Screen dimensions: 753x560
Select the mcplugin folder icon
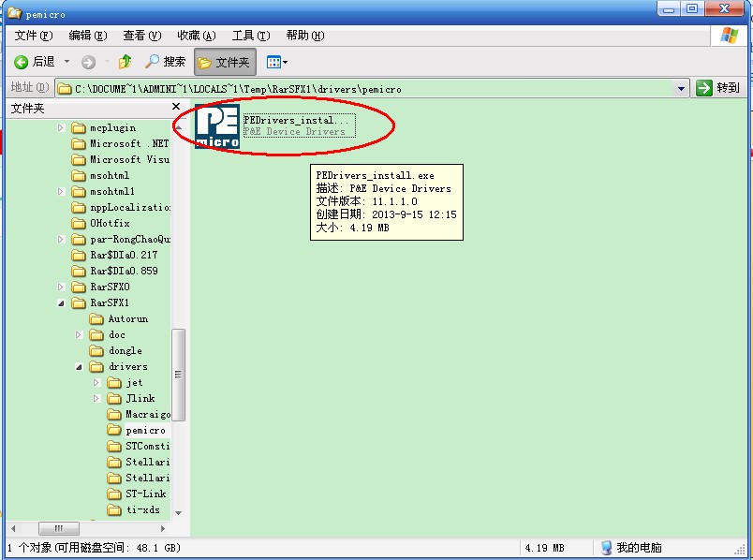click(x=79, y=127)
